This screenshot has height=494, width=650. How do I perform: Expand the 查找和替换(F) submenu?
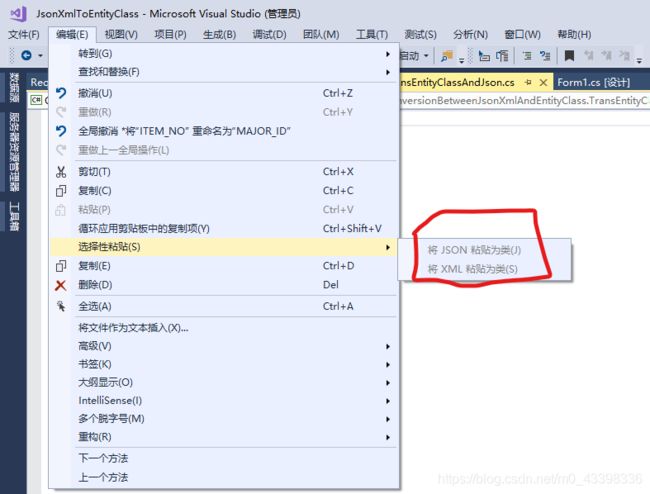388,72
